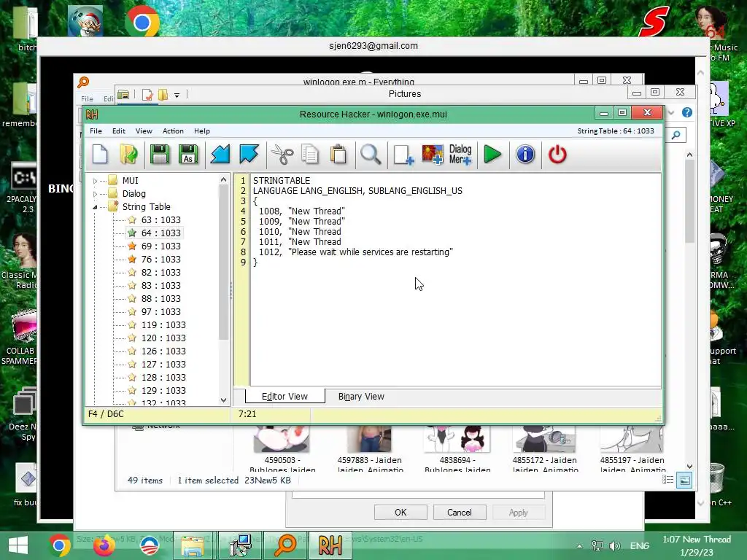Click the Cut scissors icon
This screenshot has width=747, height=560.
pos(282,155)
